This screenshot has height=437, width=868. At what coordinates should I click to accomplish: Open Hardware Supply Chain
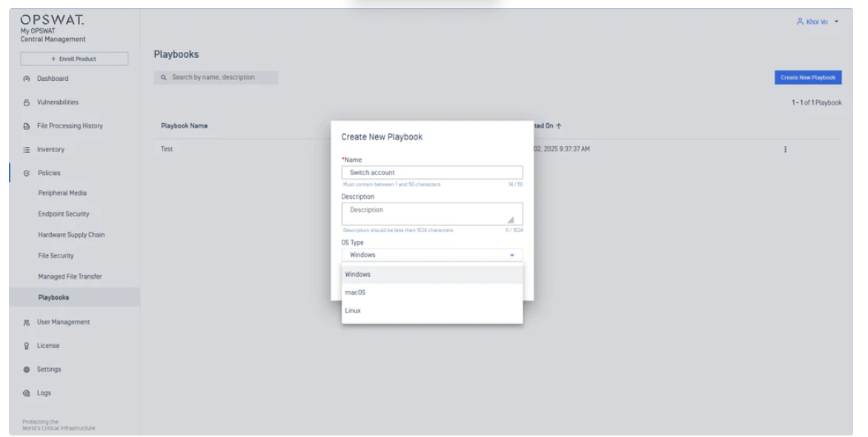71,235
